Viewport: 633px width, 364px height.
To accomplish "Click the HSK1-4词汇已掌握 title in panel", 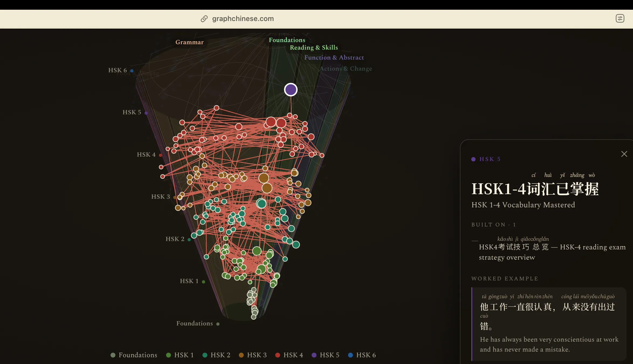I will tap(535, 189).
